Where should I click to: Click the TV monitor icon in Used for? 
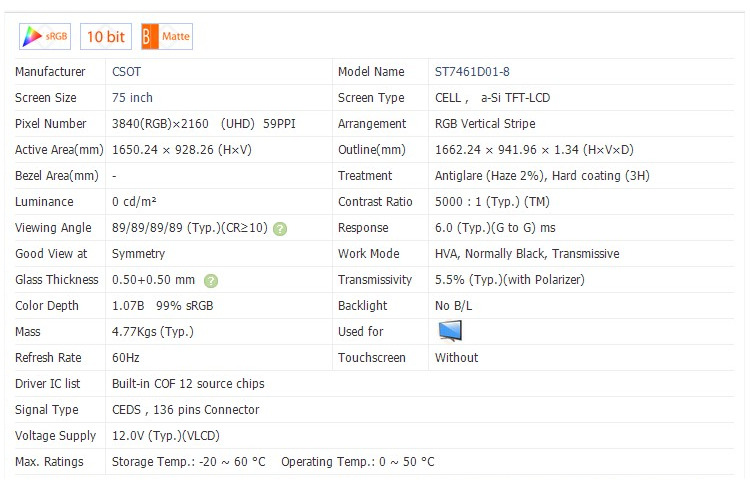(x=450, y=331)
